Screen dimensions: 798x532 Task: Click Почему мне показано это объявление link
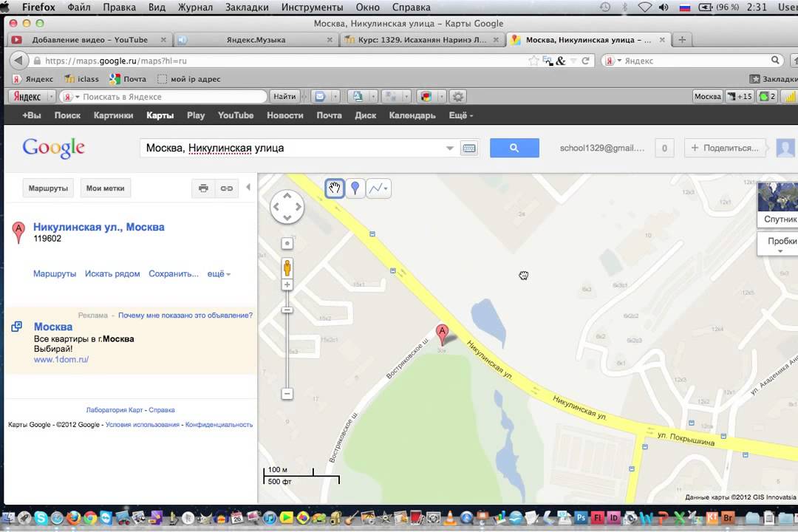pyautogui.click(x=185, y=316)
